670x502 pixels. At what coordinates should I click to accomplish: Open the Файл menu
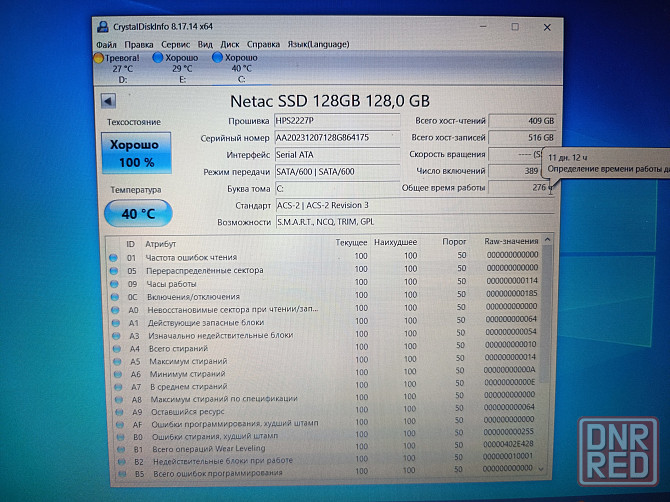(106, 44)
